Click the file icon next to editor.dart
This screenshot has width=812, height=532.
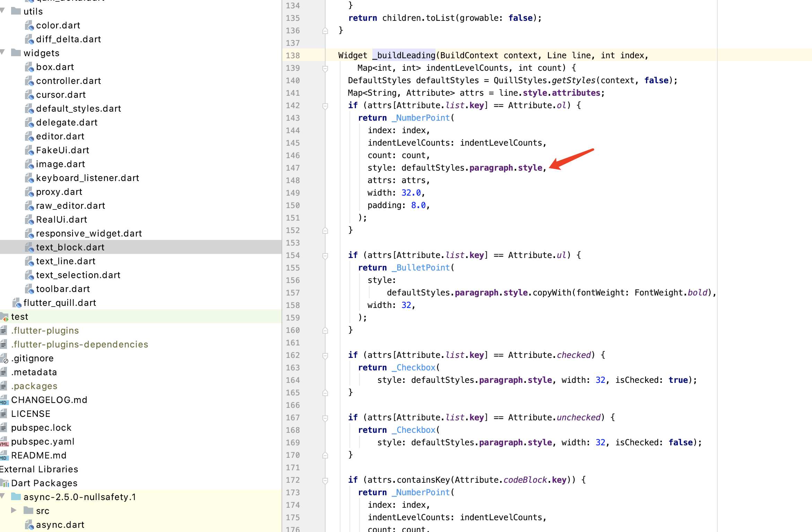(29, 136)
